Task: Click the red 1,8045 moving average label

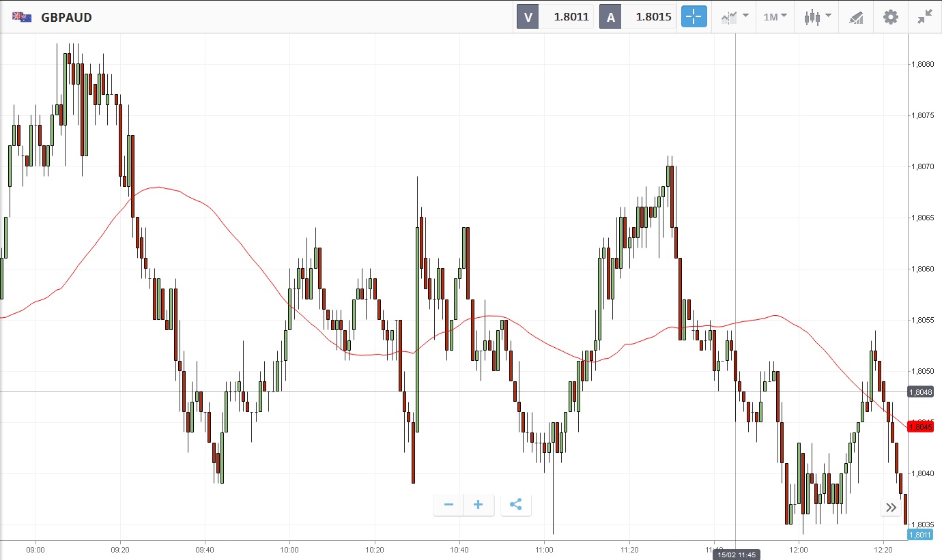Action: tap(920, 426)
